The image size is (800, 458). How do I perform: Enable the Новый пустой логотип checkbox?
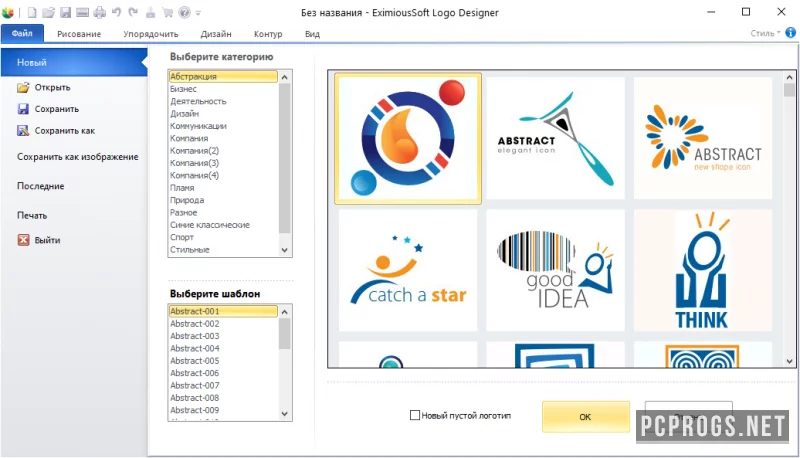tap(415, 415)
